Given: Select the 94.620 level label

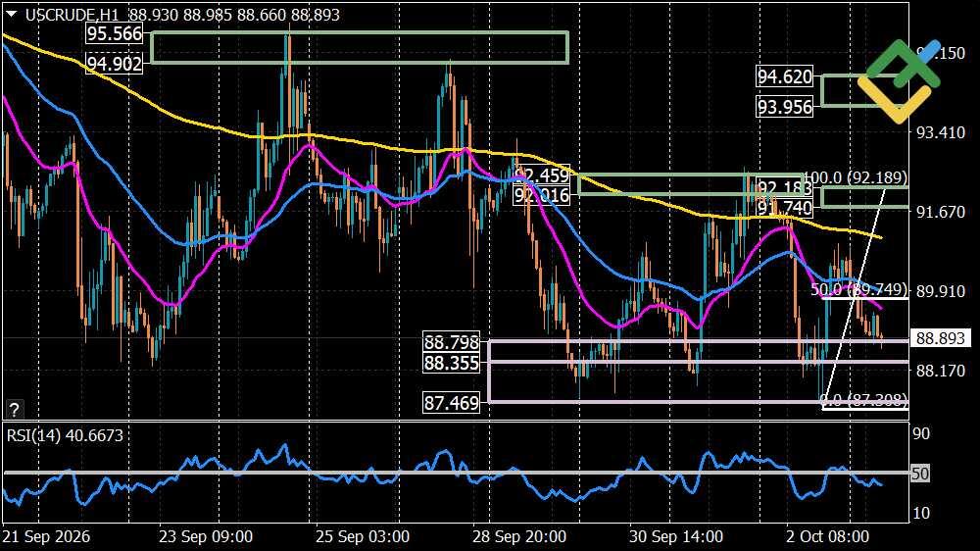Looking at the screenshot, I should point(785,76).
